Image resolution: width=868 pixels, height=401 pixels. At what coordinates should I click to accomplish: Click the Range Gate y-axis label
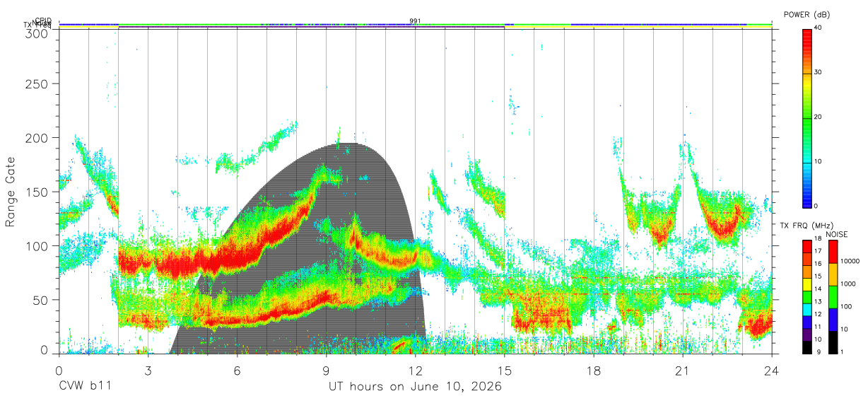click(11, 193)
